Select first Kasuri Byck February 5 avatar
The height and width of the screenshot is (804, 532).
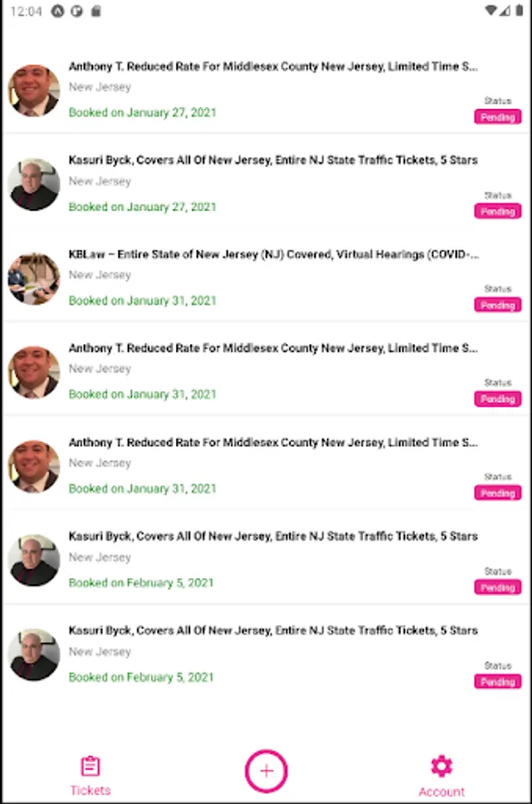coord(34,560)
